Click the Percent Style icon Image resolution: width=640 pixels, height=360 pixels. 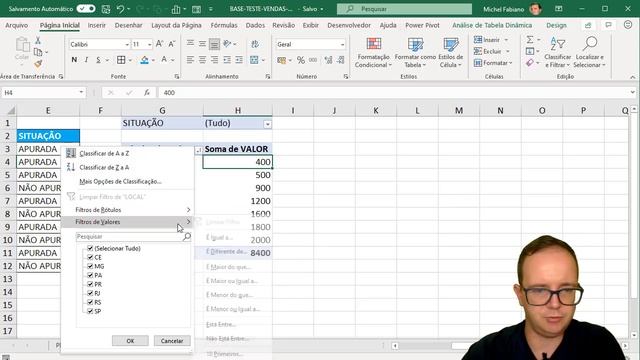point(301,60)
